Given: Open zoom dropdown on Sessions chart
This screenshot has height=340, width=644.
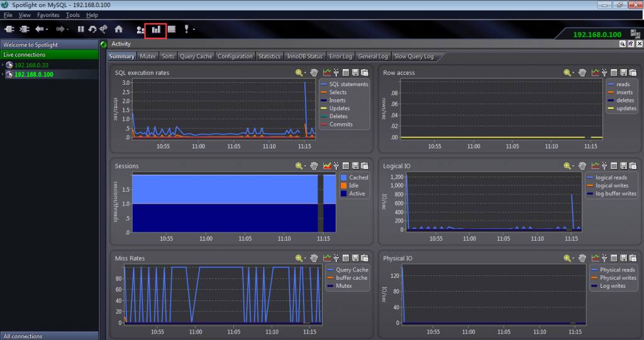Looking at the screenshot, I should (x=305, y=167).
